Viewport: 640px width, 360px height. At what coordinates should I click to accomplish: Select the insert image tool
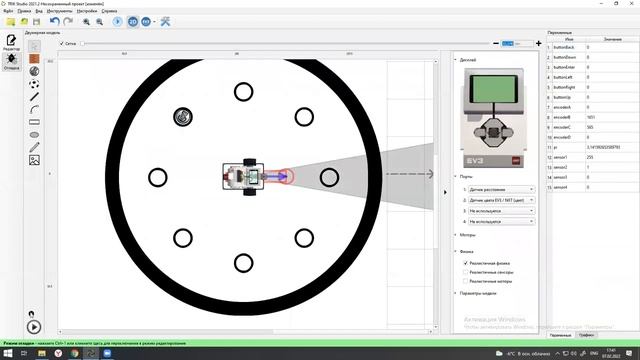click(x=34, y=160)
